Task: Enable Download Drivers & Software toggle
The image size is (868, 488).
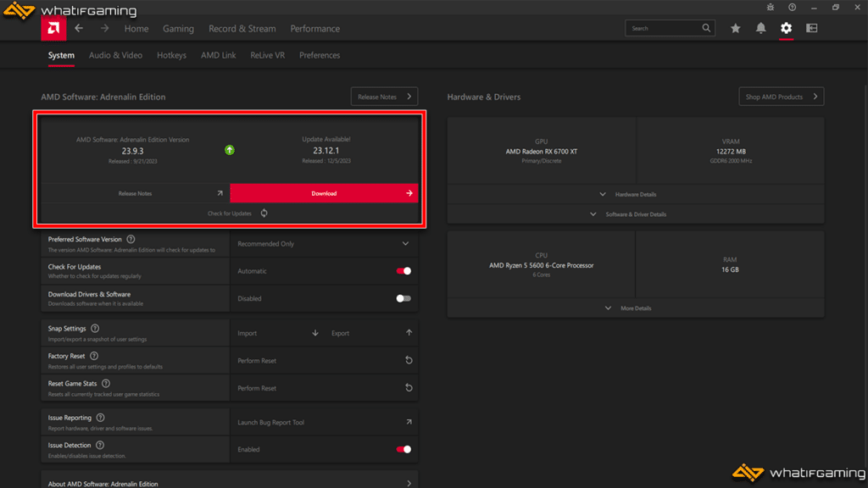Action: click(x=403, y=298)
